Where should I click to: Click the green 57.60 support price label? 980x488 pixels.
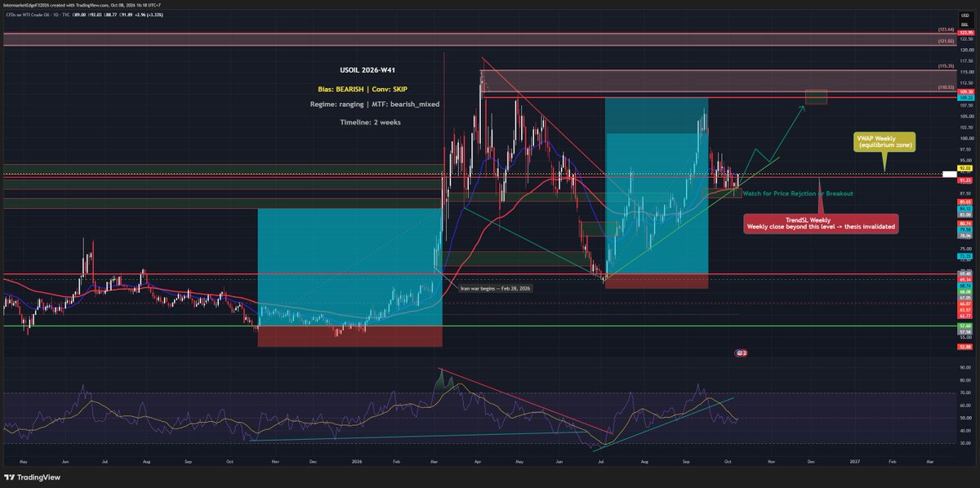pos(964,326)
